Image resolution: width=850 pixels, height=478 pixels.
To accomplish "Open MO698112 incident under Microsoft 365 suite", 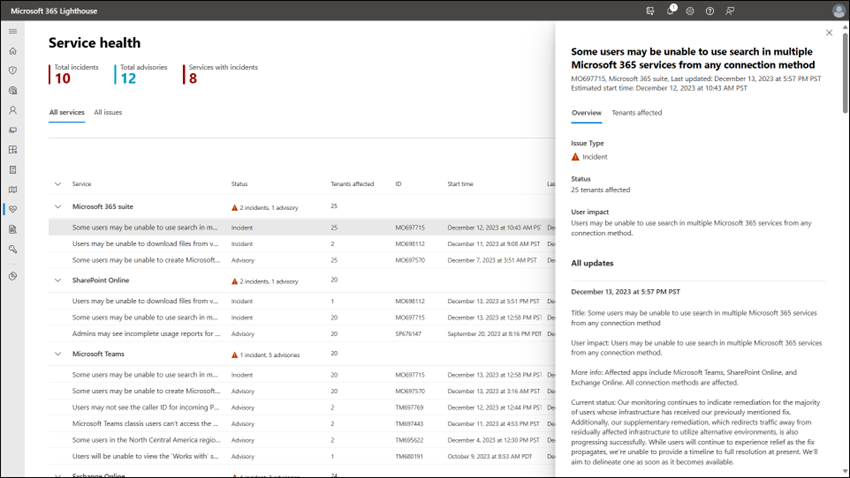I will point(302,244).
